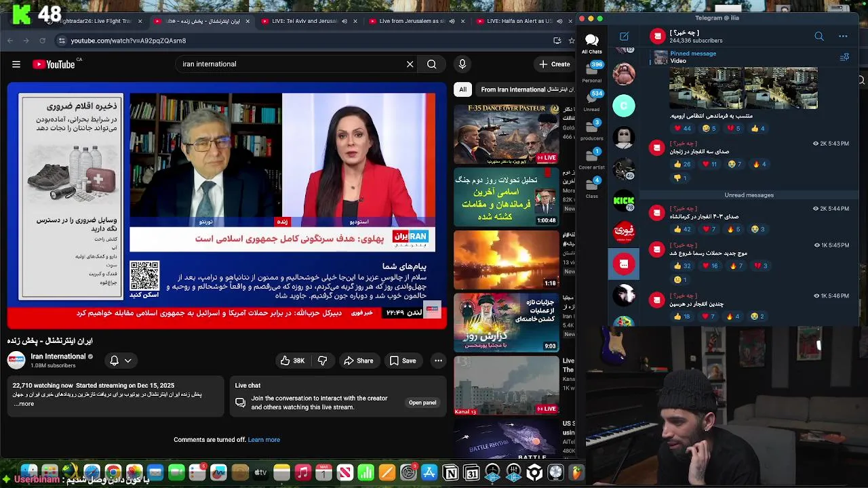Viewport: 868px width, 488px height.
Task: Save the video to a playlist
Action: point(403,361)
